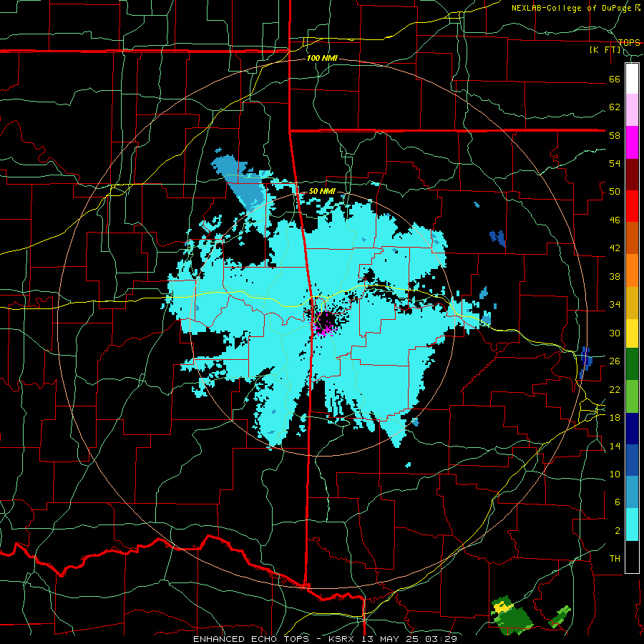Pick the cyan 10 legend swatch
644x644 pixels.
point(632,525)
